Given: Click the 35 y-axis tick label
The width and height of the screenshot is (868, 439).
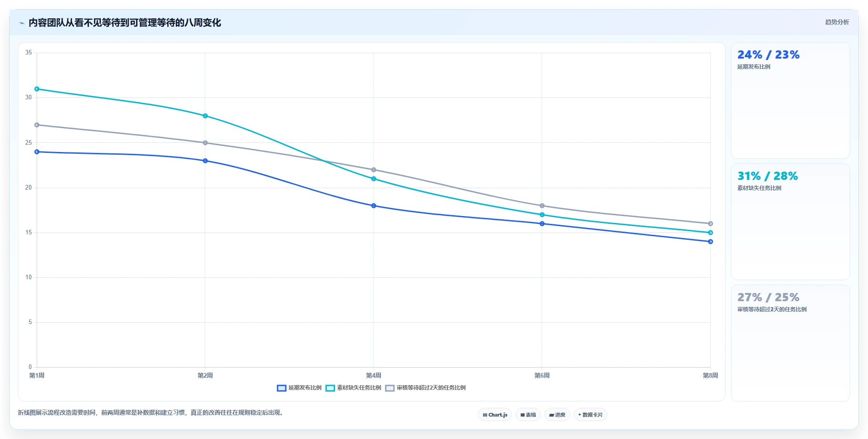Looking at the screenshot, I should pyautogui.click(x=28, y=53).
